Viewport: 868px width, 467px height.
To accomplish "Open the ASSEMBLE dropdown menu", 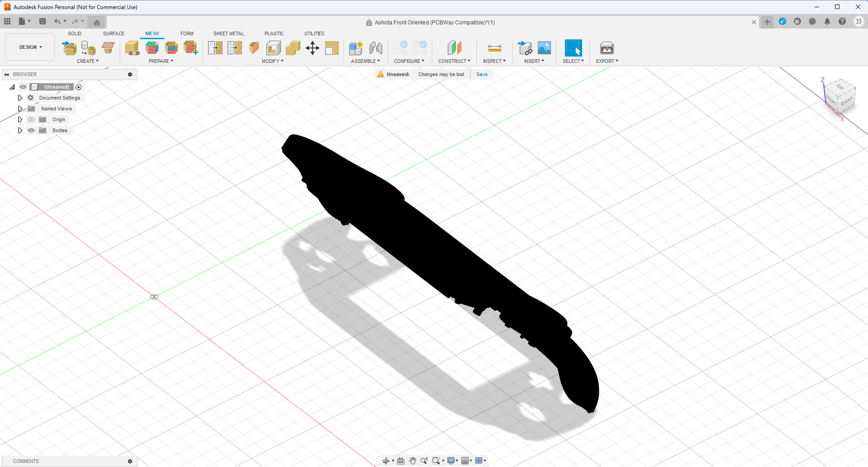I will click(x=365, y=61).
